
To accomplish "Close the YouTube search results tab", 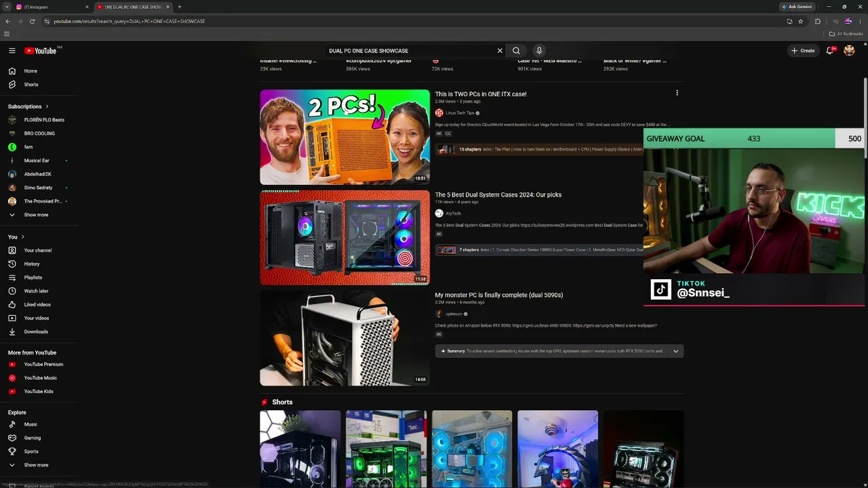I will 167,7.
